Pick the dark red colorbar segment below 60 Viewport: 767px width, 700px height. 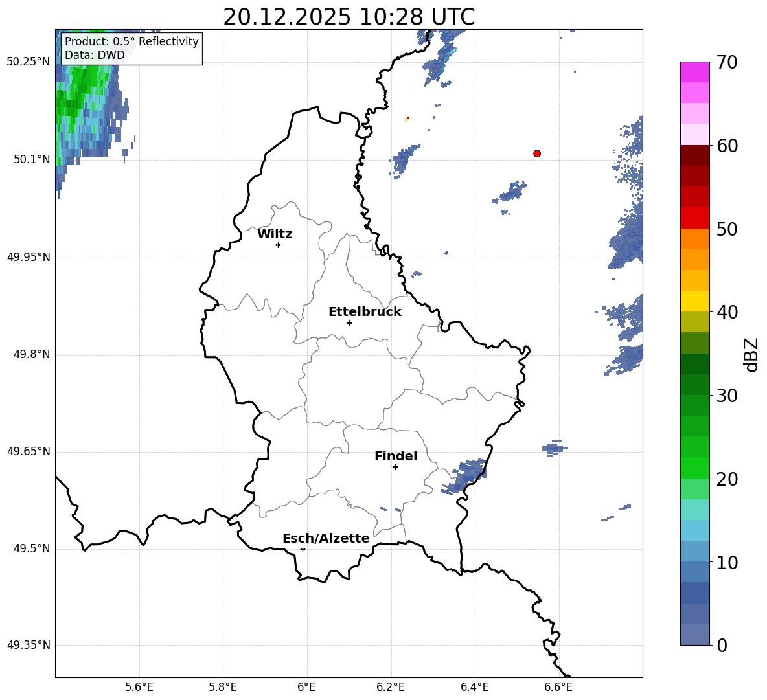coord(694,156)
